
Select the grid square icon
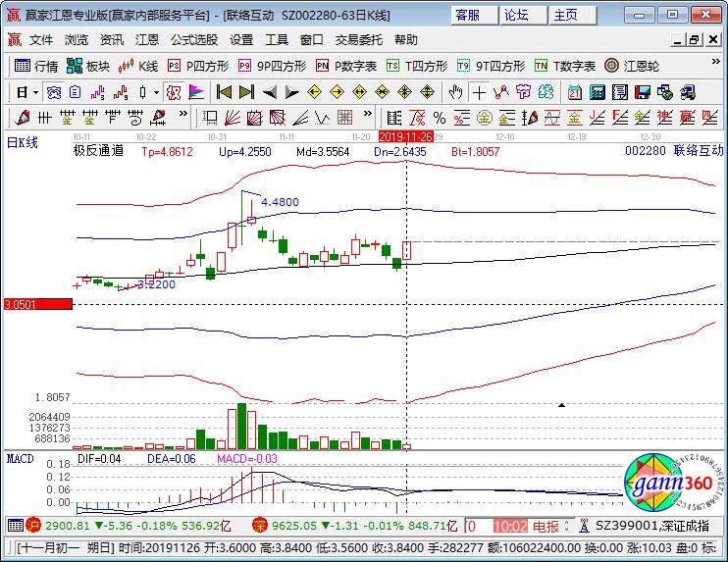click(x=345, y=118)
